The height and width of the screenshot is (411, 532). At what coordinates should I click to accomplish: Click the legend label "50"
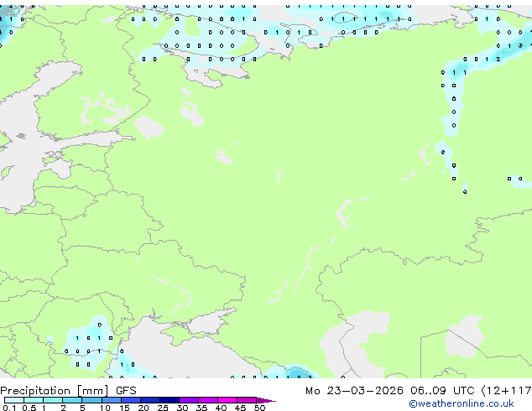click(259, 408)
